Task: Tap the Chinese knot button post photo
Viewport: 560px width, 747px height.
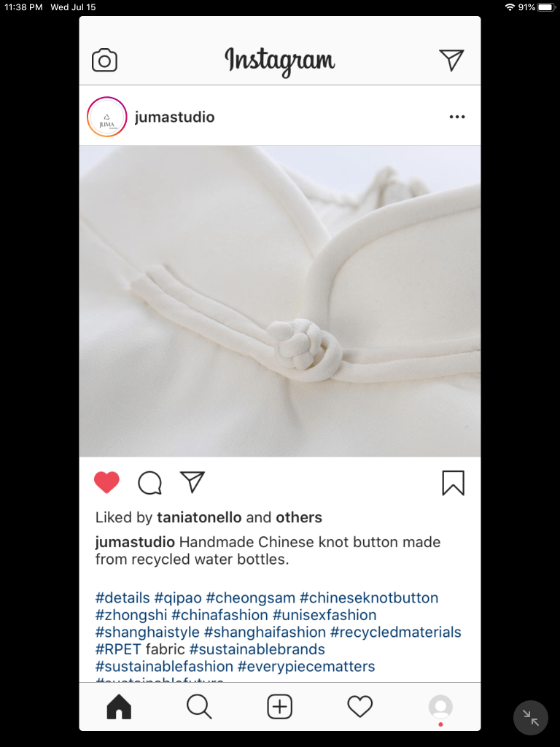Action: tap(280, 301)
